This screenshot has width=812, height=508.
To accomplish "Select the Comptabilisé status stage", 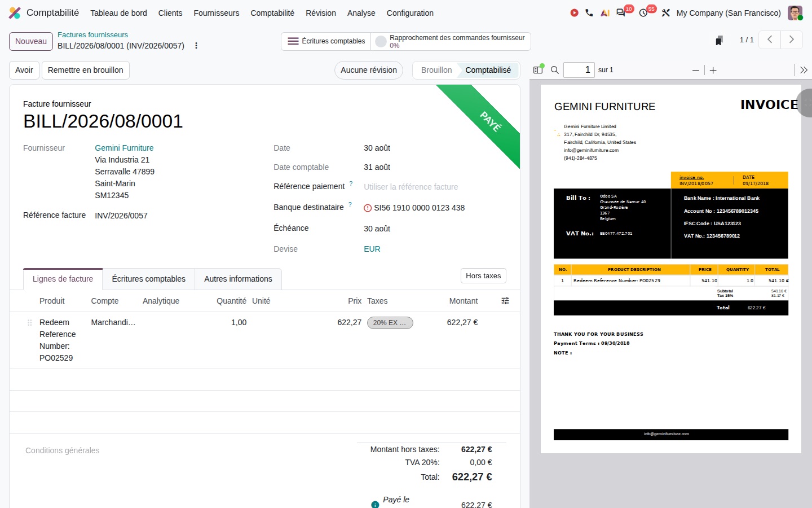I will click(x=488, y=70).
